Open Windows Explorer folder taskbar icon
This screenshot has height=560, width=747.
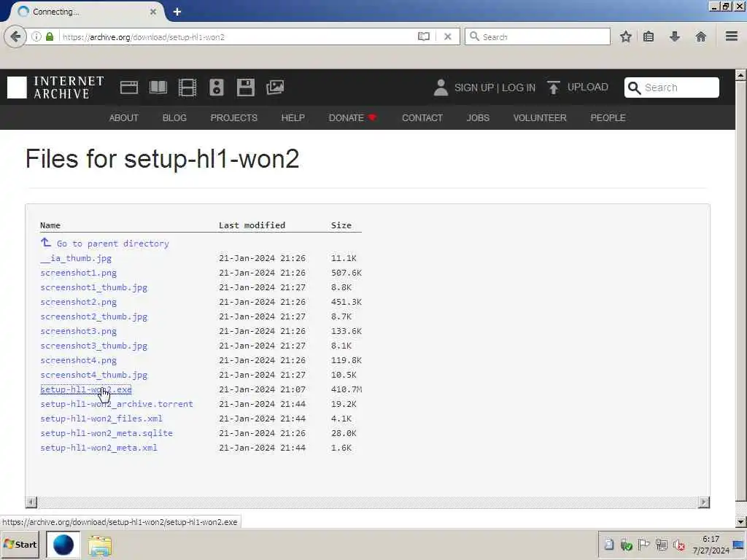(99, 545)
